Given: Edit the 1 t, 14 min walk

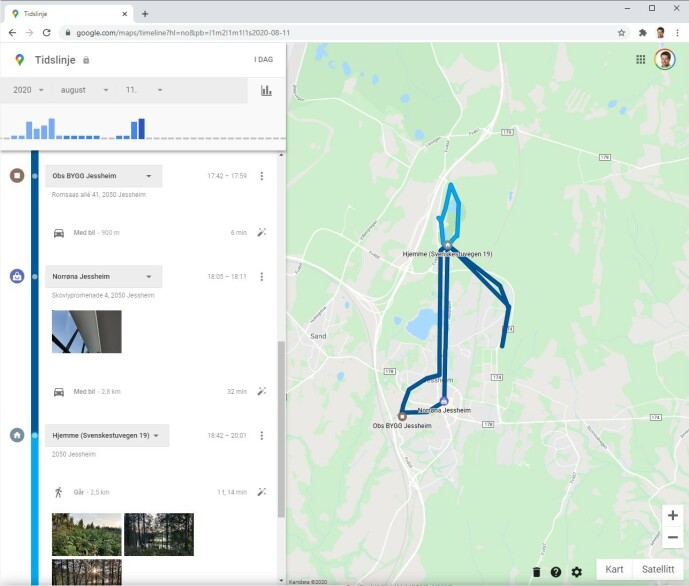Looking at the screenshot, I should coord(262,492).
